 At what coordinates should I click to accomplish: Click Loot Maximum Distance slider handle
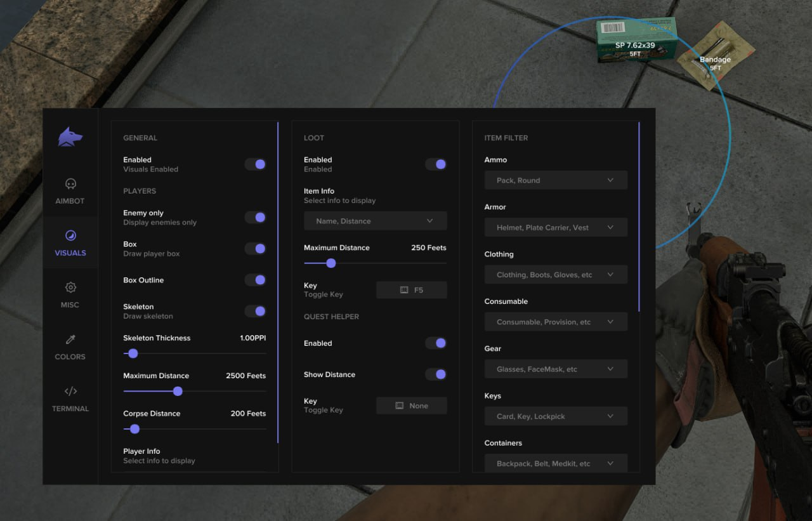(x=331, y=263)
